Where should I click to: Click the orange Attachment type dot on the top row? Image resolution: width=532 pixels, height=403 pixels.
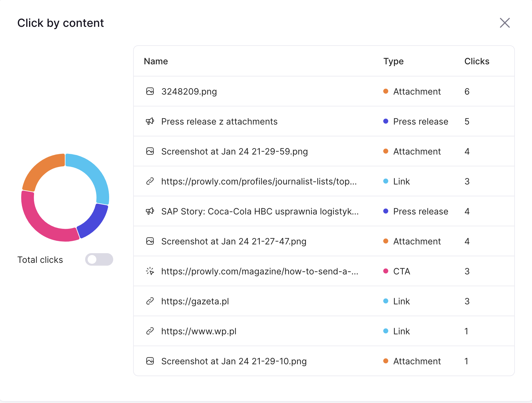pos(386,91)
